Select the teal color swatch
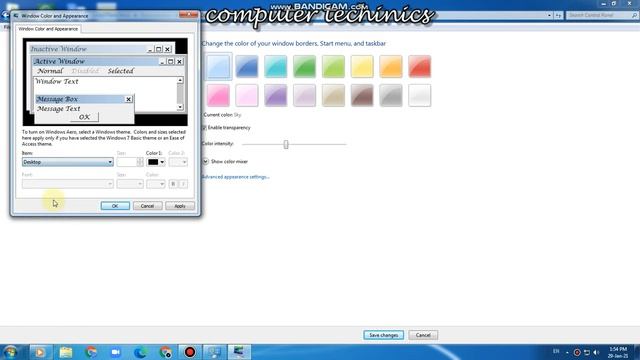 [x=276, y=66]
